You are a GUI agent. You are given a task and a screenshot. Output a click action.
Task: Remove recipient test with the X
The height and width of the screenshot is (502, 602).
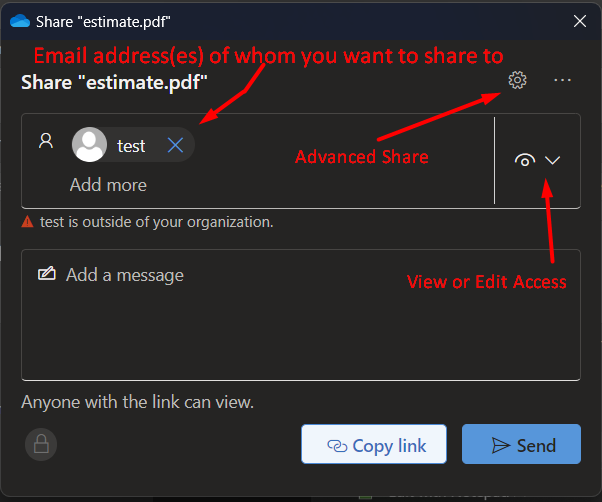click(175, 145)
